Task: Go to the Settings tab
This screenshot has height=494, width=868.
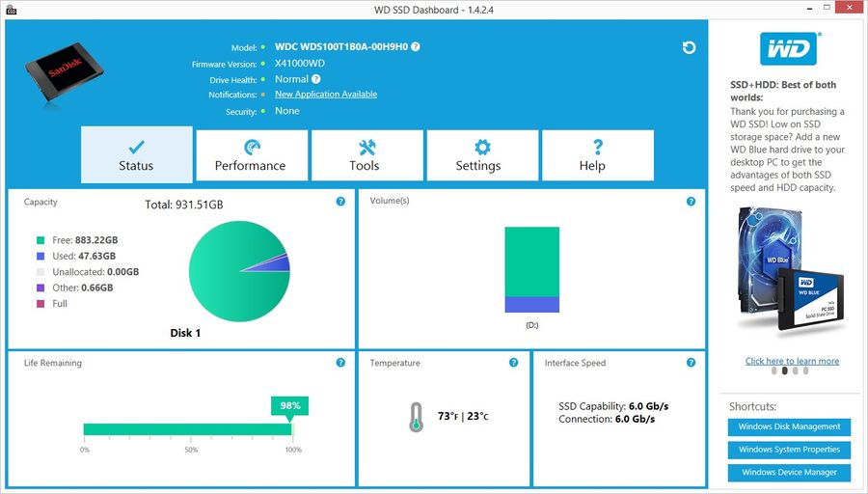Action: (482, 155)
